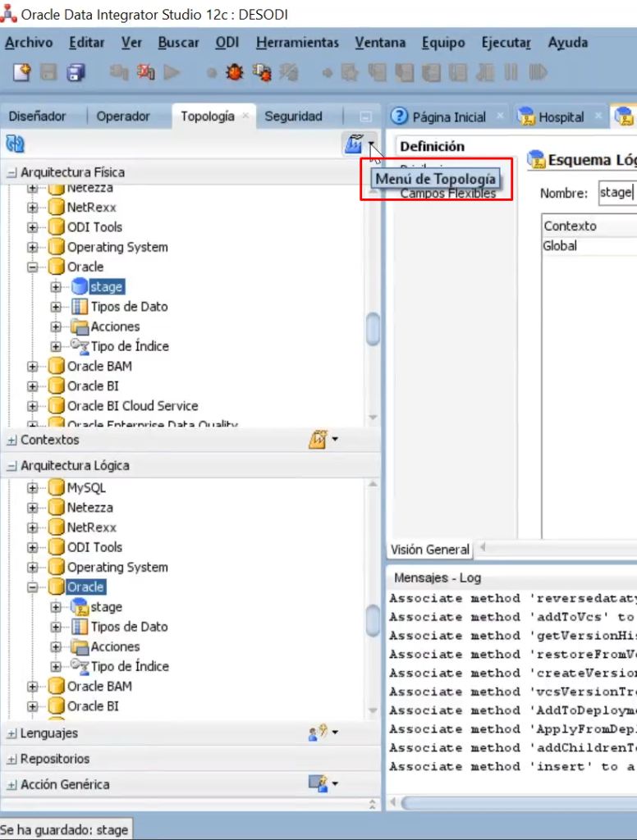Click the stage logical schema icon in Arquitectura Lógica
Viewport: 637px width, 840px height.
(x=80, y=607)
